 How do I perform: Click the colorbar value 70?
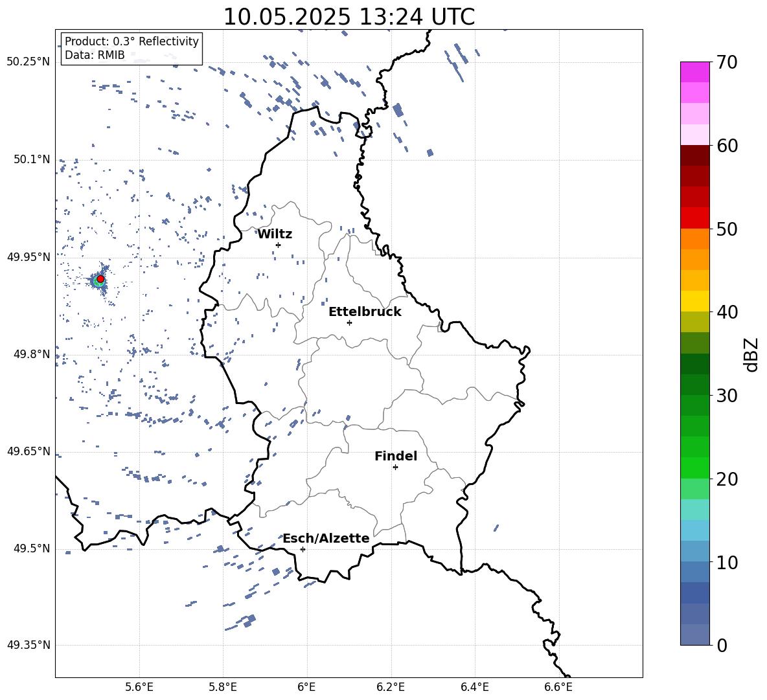(x=727, y=62)
